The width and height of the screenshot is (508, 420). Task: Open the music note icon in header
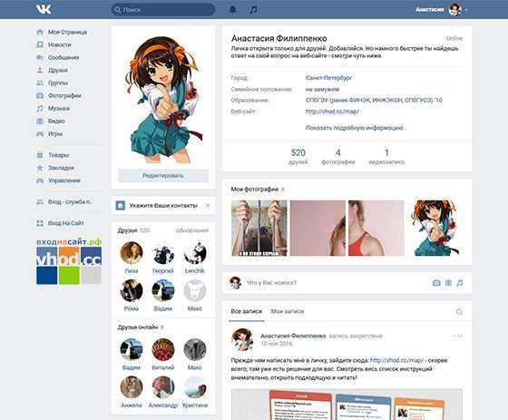point(254,10)
